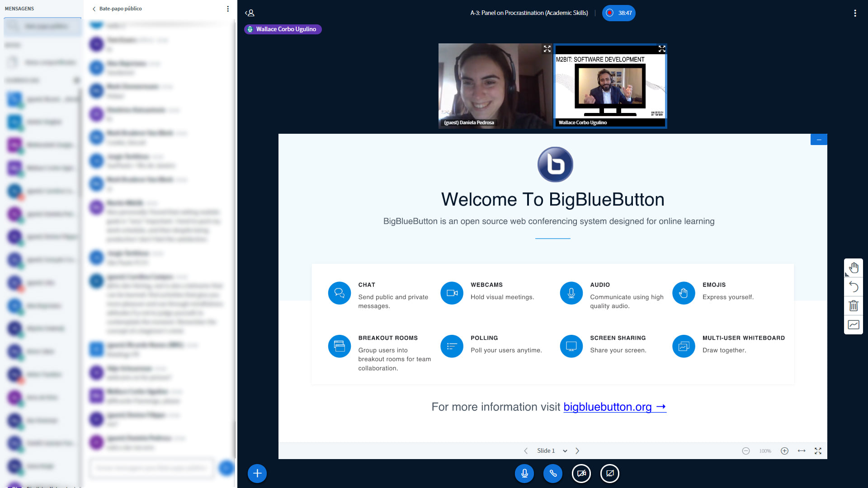Open the Slide 1 selector dropdown
868x488 pixels.
552,451
